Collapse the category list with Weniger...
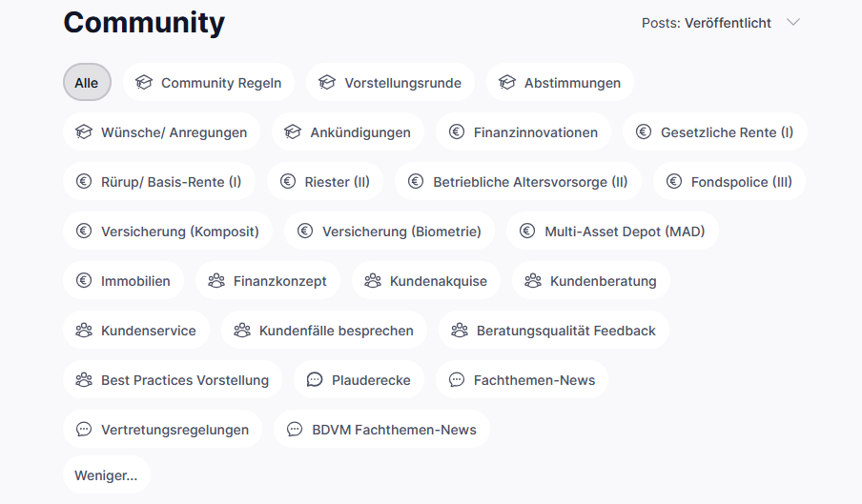Image resolution: width=862 pixels, height=504 pixels. point(106,474)
